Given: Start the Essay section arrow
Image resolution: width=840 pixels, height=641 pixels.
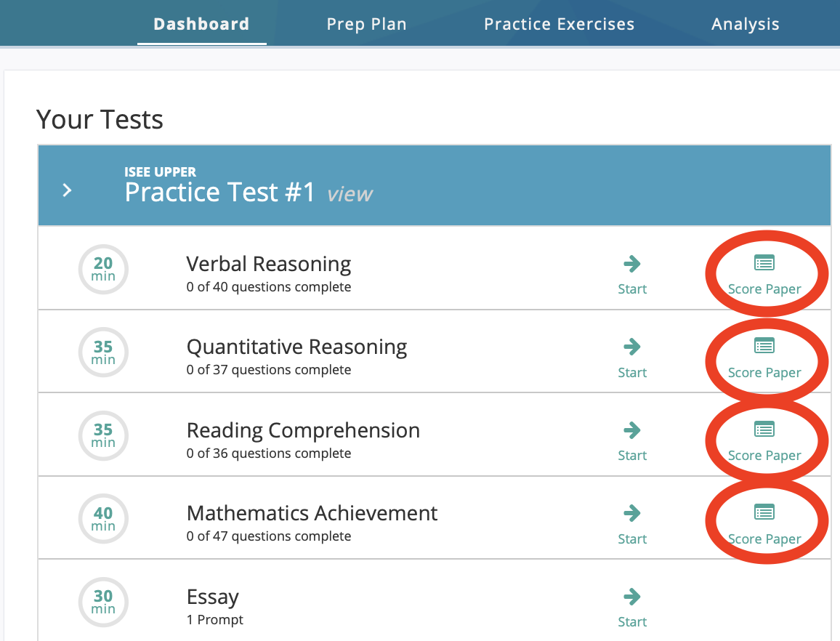Looking at the screenshot, I should coord(631,597).
